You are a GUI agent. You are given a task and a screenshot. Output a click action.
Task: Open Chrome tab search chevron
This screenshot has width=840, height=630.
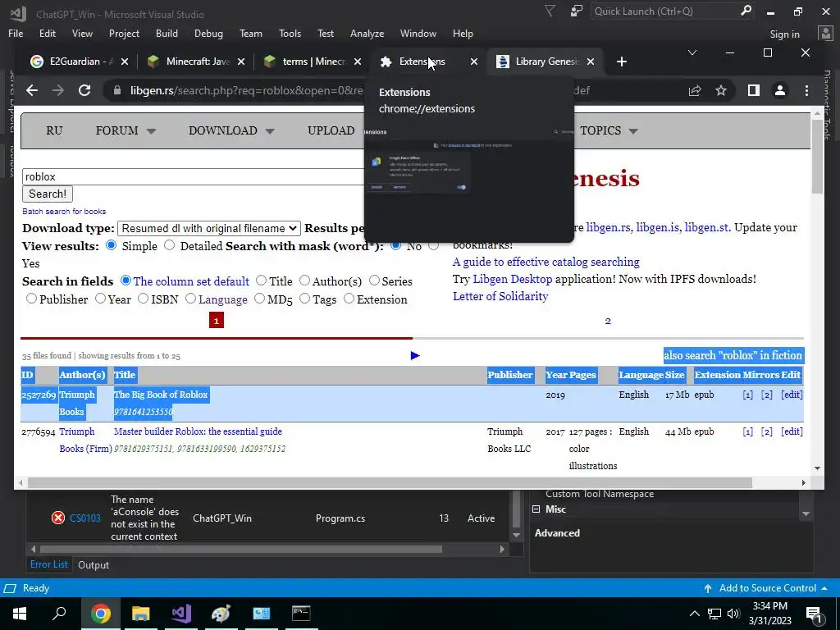(692, 52)
